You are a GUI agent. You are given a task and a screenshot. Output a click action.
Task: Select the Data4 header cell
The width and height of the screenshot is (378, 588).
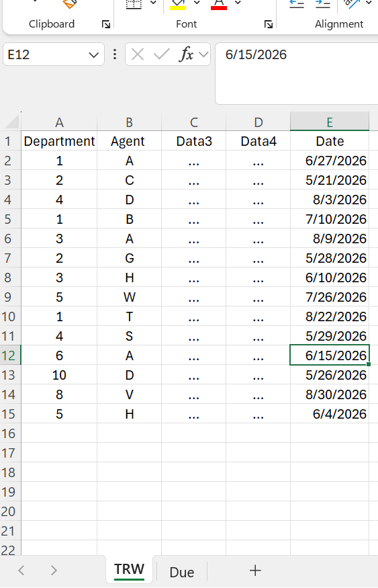(258, 141)
